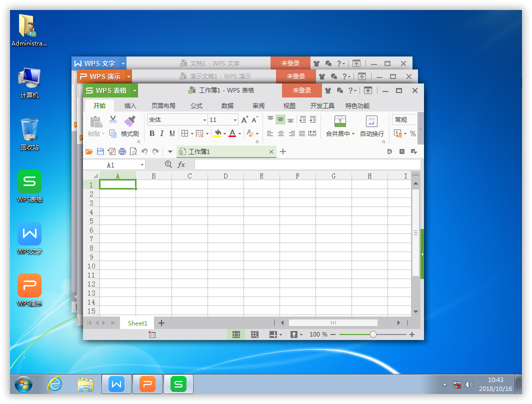Toggle Underline formatting

tap(172, 133)
